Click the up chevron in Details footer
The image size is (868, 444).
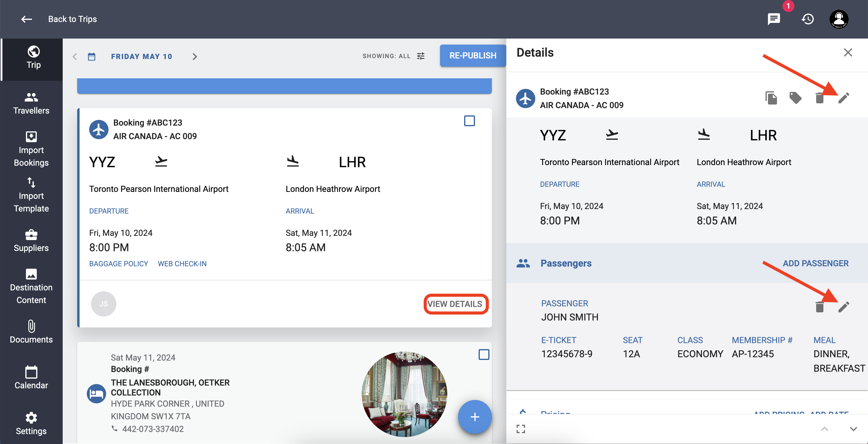tap(824, 429)
